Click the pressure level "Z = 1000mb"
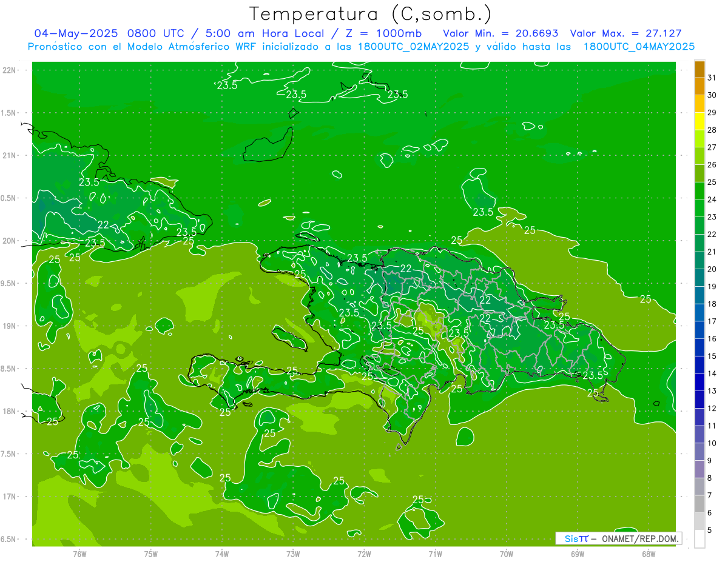728x562 pixels. (383, 33)
